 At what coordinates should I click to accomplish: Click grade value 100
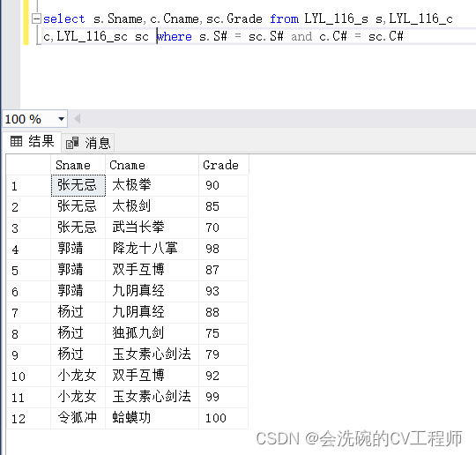tap(224, 418)
